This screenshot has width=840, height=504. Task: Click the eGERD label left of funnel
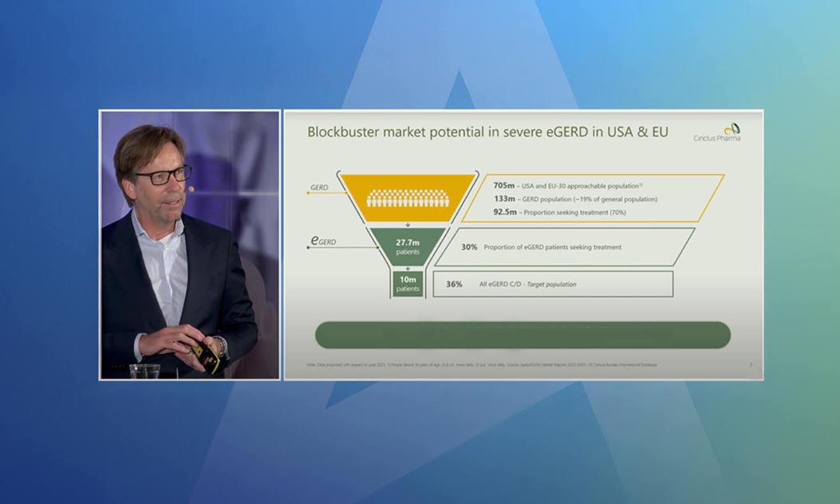pyautogui.click(x=322, y=240)
